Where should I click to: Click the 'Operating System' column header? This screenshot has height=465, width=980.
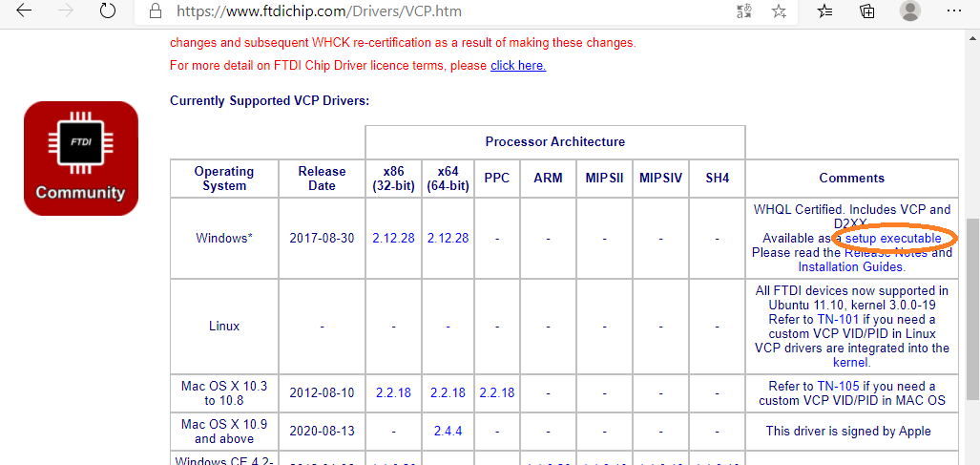(x=224, y=179)
